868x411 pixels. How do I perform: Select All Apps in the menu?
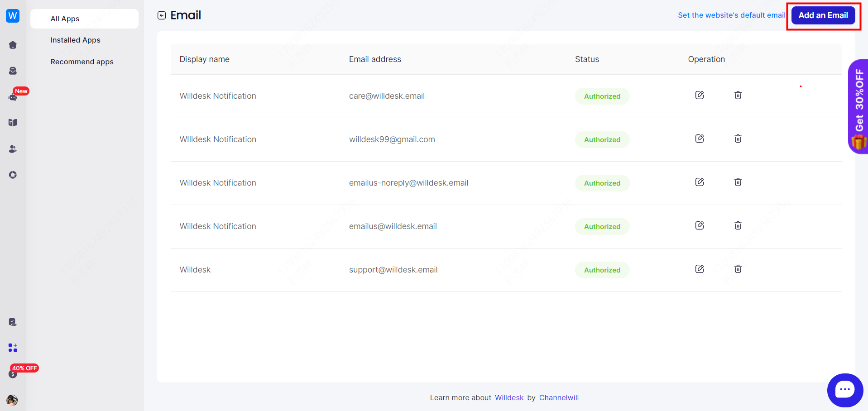point(84,19)
